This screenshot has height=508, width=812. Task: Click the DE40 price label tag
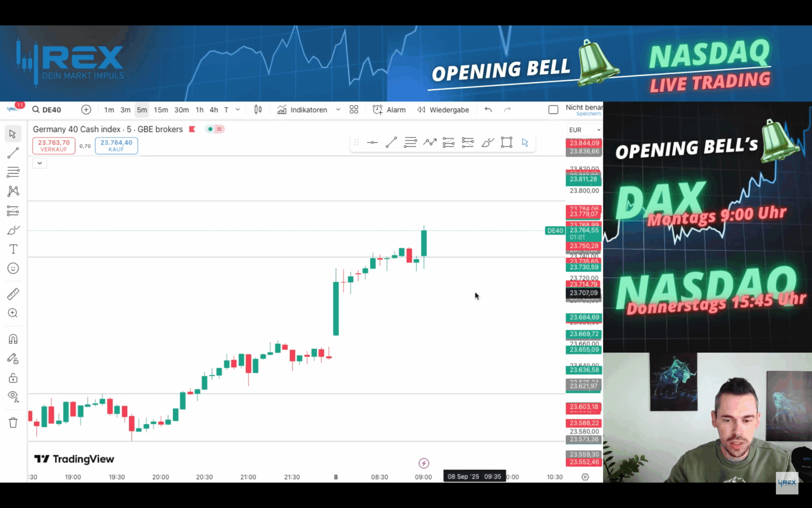[x=555, y=231]
